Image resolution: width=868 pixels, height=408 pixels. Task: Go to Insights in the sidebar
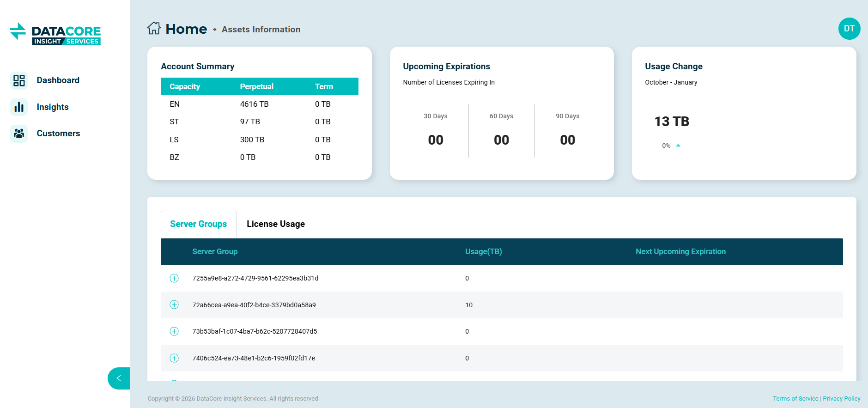tap(53, 107)
